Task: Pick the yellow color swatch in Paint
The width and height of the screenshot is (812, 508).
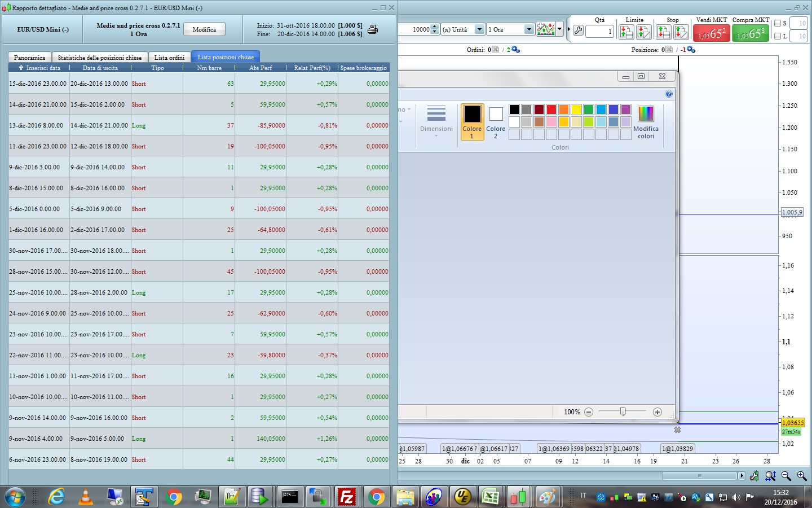Action: click(576, 110)
